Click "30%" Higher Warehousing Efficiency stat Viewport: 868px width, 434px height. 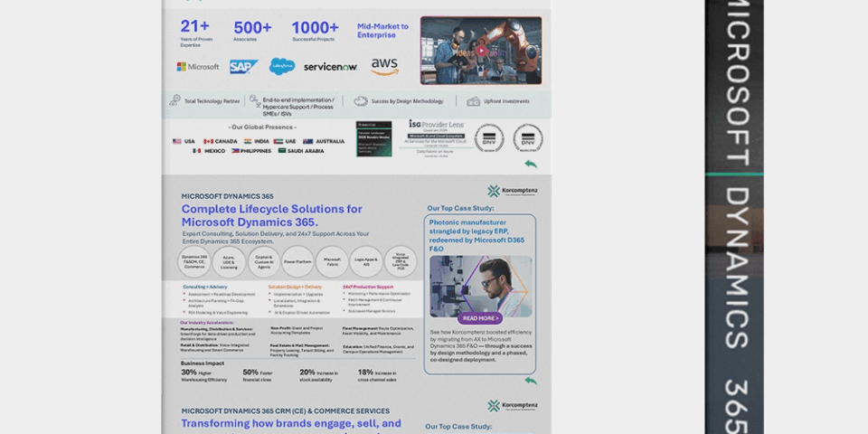[189, 372]
